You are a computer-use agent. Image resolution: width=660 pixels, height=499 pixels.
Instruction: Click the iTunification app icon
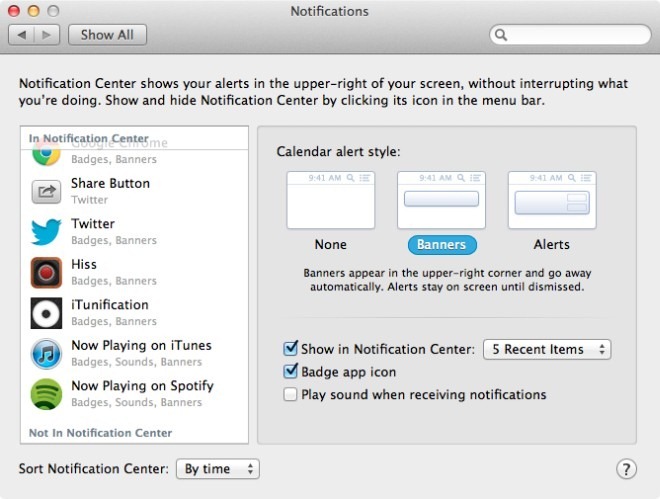tap(46, 313)
